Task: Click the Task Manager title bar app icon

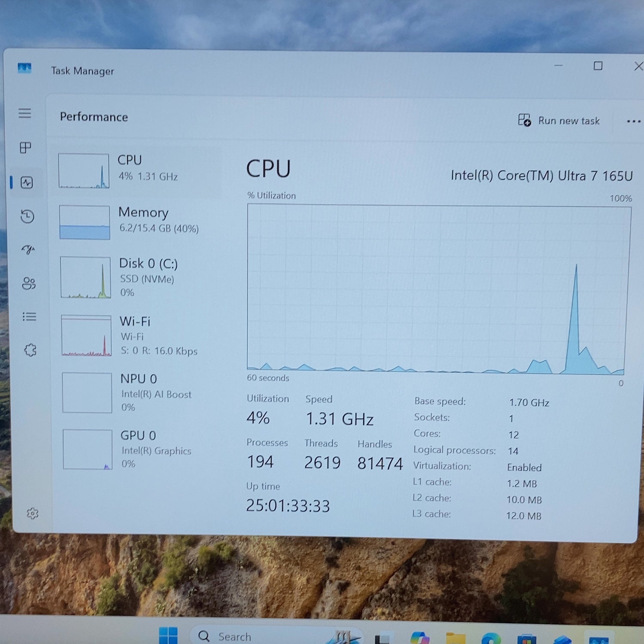Action: [24, 68]
